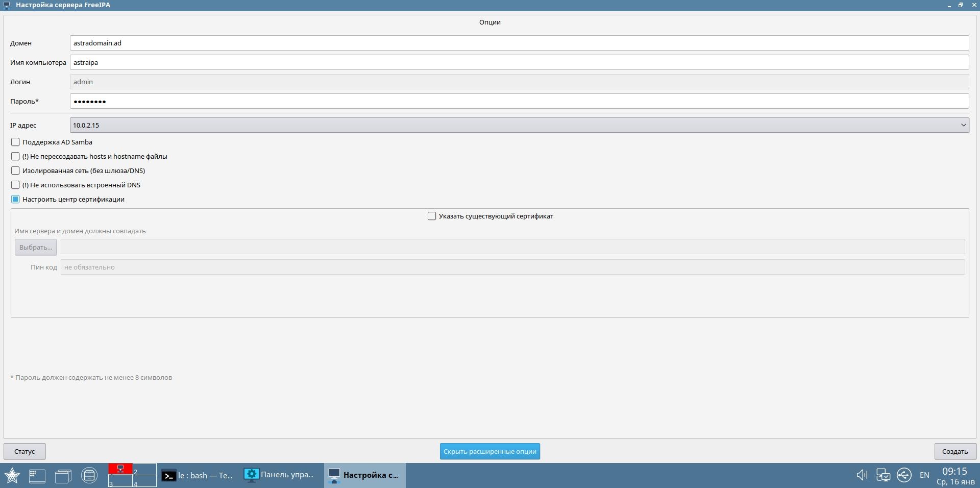Switch to Панель управления taskbar item
This screenshot has width=980, height=488.
280,475
